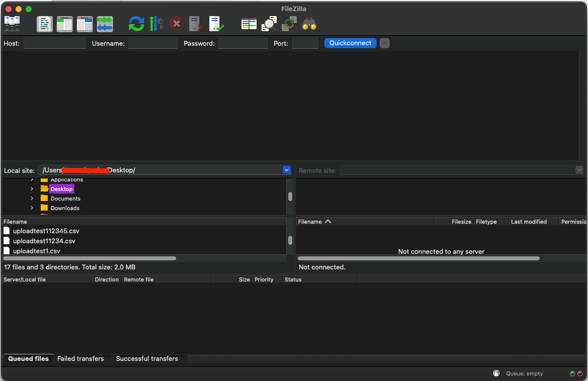This screenshot has height=381, width=588.
Task: Click the Size queue column header
Action: point(232,279)
